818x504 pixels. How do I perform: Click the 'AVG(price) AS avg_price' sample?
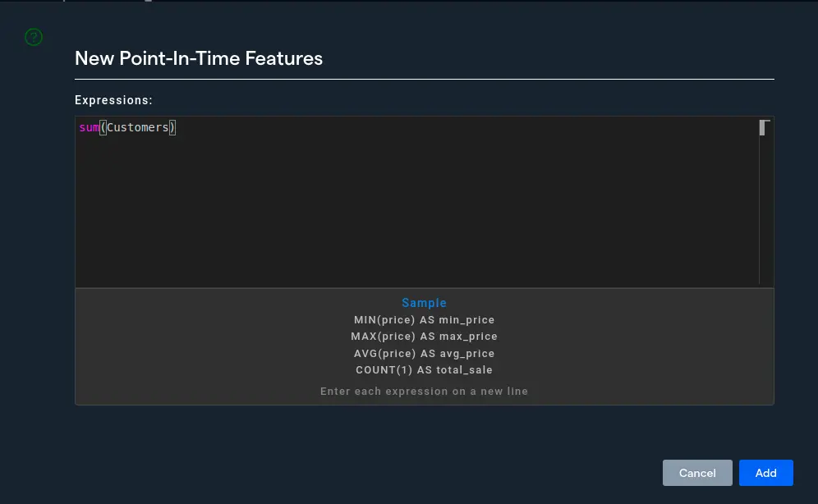tap(424, 354)
